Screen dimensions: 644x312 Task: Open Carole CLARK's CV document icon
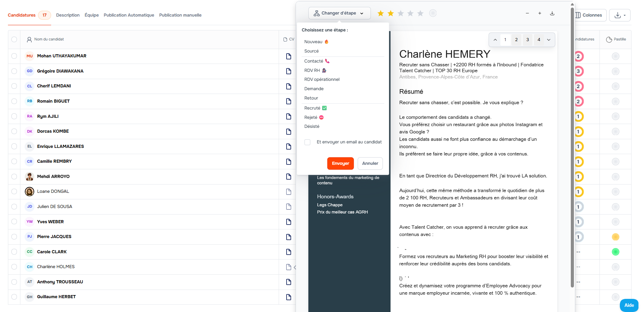click(x=289, y=252)
